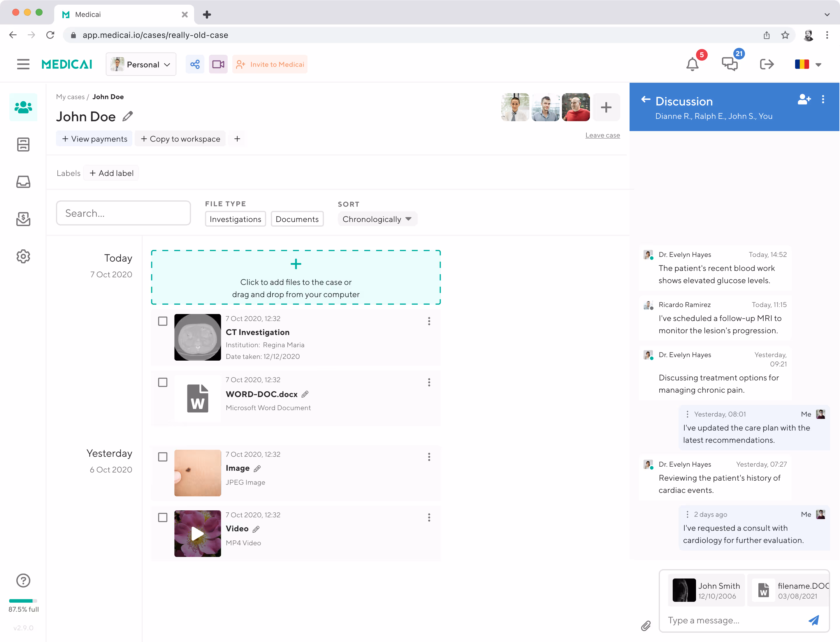Click the Search files input field
This screenshot has width=840, height=642.
point(123,213)
